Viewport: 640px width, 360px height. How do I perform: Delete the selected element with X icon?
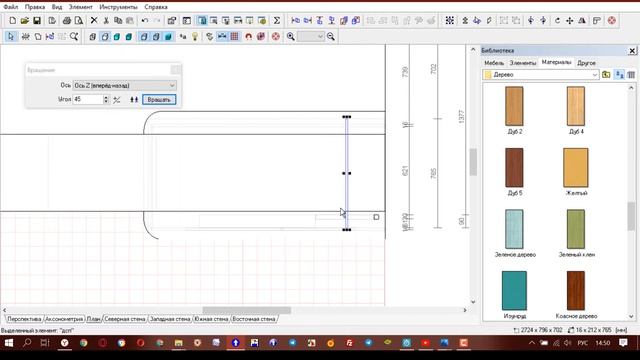(94, 20)
